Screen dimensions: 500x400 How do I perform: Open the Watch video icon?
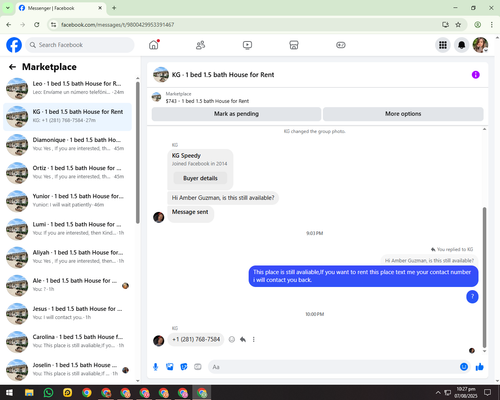tap(247, 45)
